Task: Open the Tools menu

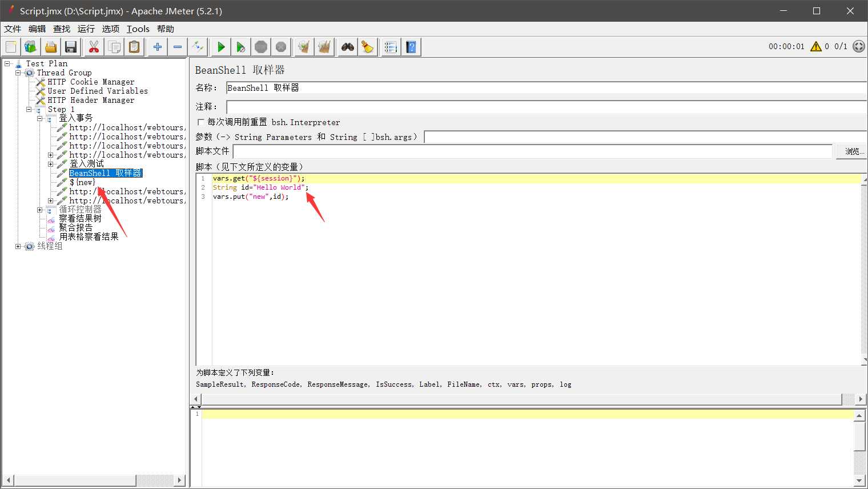Action: tap(138, 29)
